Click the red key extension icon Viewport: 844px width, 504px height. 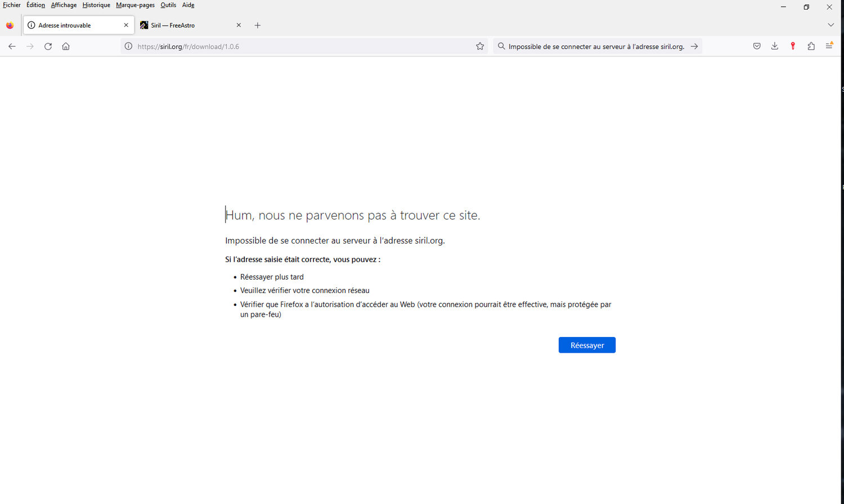pos(793,46)
